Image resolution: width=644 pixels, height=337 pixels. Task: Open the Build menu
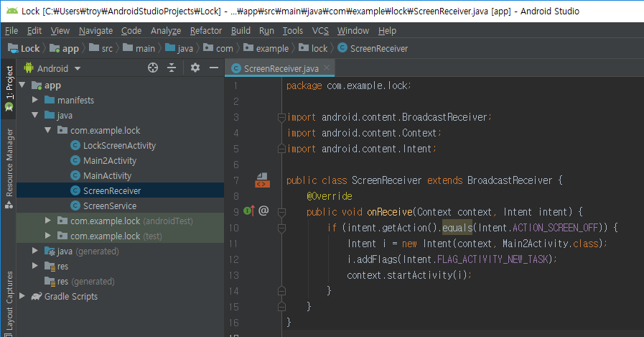point(241,31)
